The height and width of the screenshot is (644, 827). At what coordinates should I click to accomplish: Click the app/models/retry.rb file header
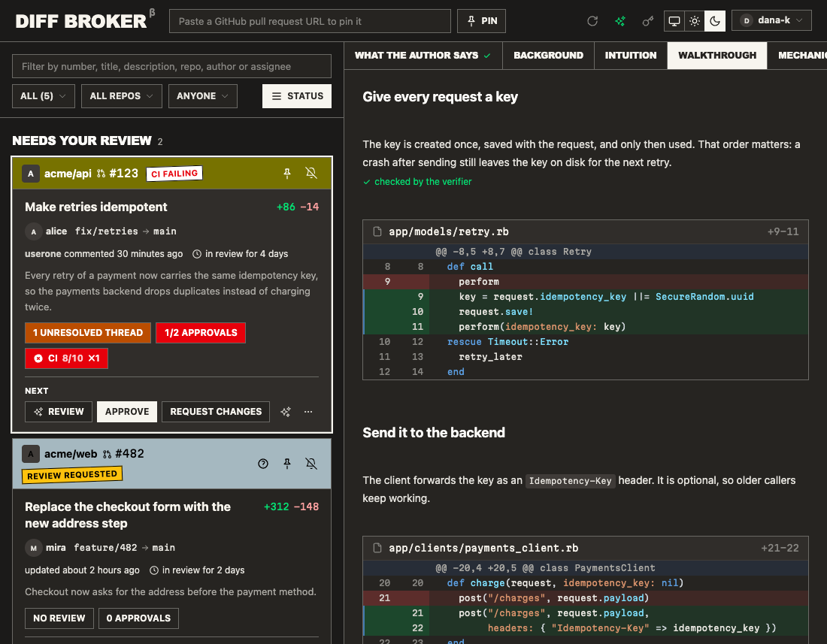pyautogui.click(x=586, y=232)
